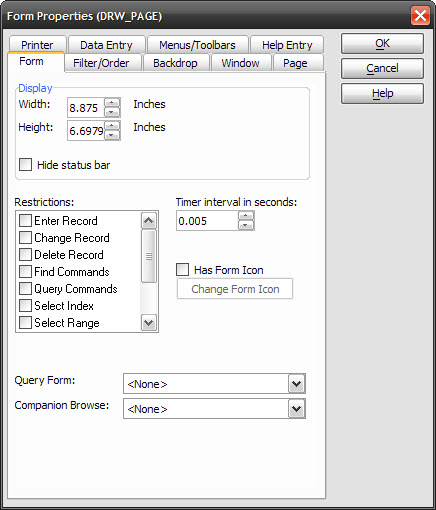Check the Select Index restriction
Image resolution: width=436 pixels, height=510 pixels.
tap(25, 306)
